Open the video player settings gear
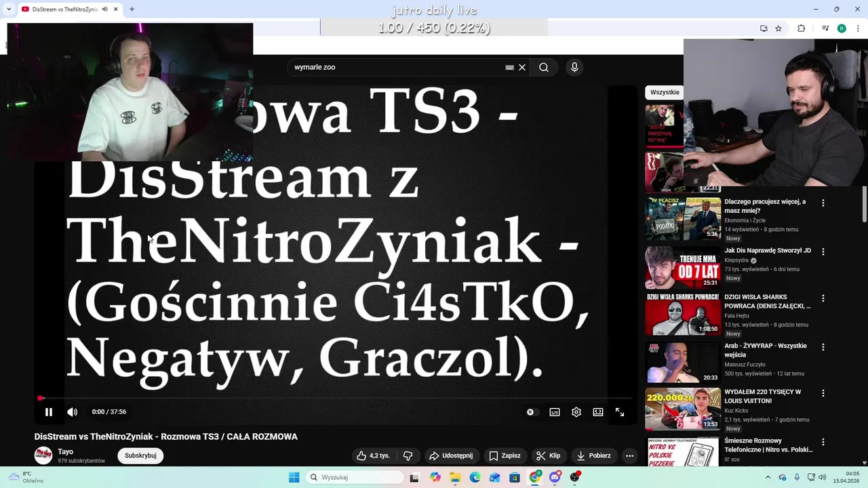Viewport: 868px width, 488px height. [576, 412]
